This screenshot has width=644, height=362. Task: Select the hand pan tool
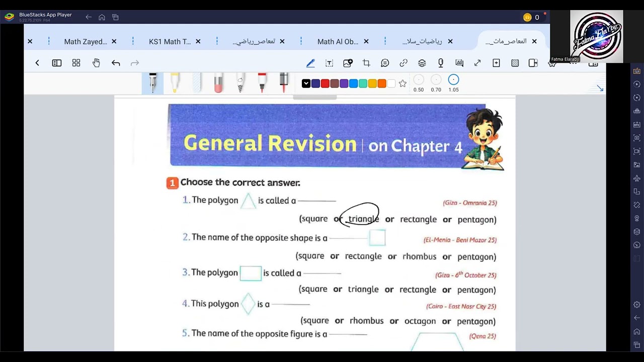click(x=96, y=63)
